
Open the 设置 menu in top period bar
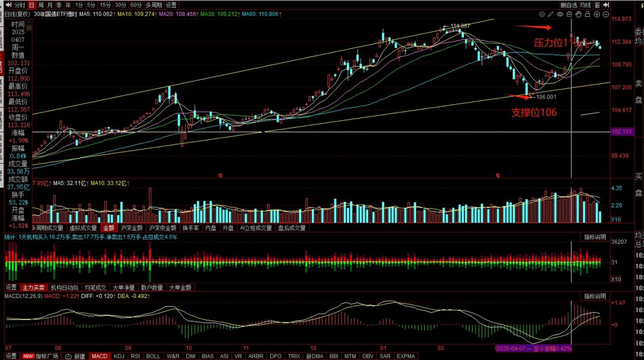[x=172, y=5]
